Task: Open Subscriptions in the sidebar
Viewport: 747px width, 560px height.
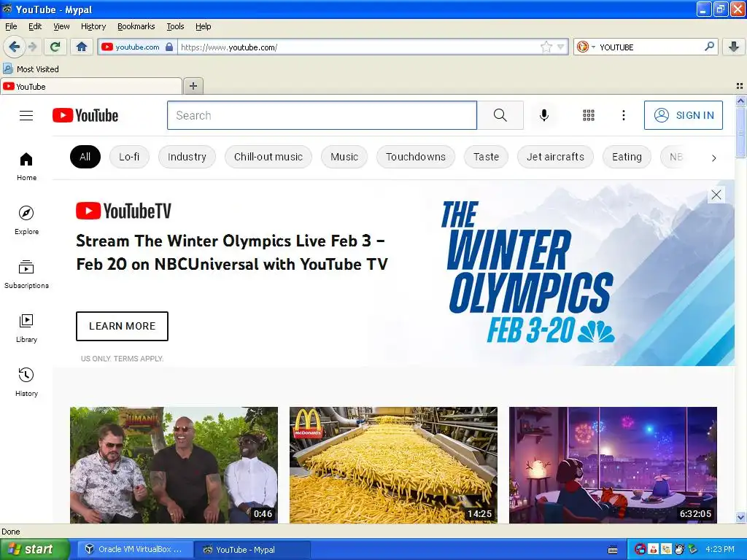Action: tap(26, 274)
